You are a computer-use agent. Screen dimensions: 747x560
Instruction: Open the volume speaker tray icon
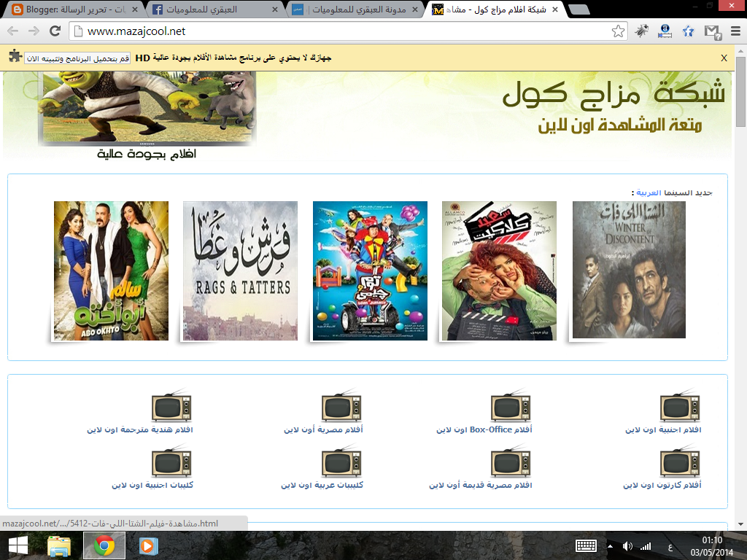point(627,546)
